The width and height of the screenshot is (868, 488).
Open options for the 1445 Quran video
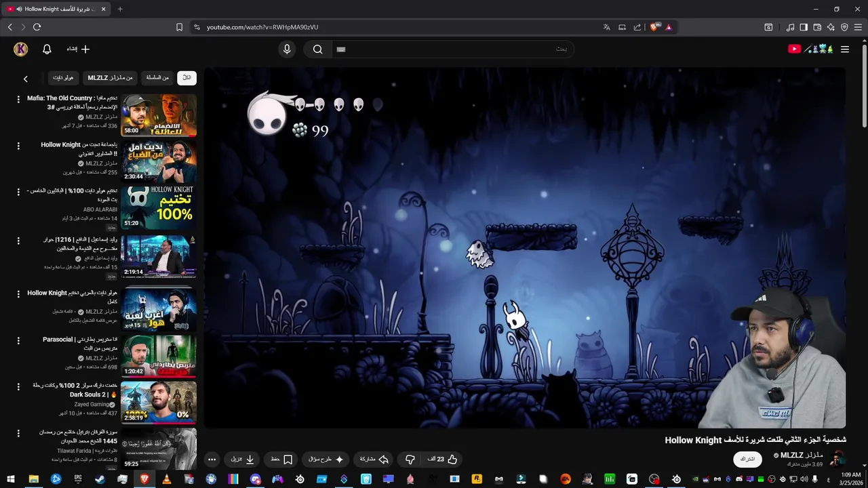click(18, 433)
